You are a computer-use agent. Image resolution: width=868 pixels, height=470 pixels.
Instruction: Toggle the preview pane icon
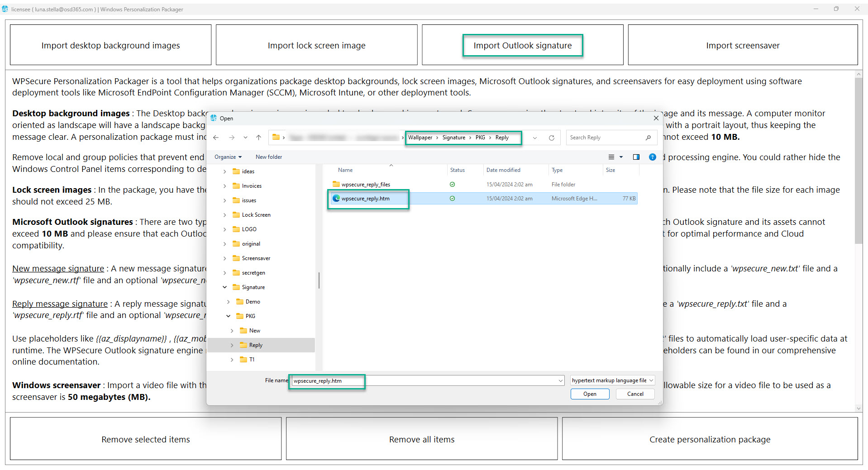(636, 157)
